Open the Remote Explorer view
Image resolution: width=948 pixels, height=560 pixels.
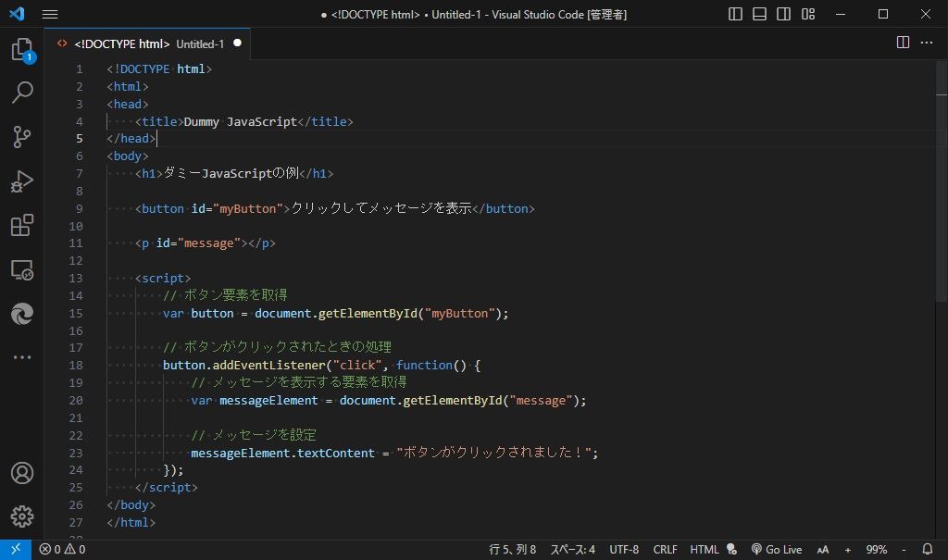click(22, 269)
